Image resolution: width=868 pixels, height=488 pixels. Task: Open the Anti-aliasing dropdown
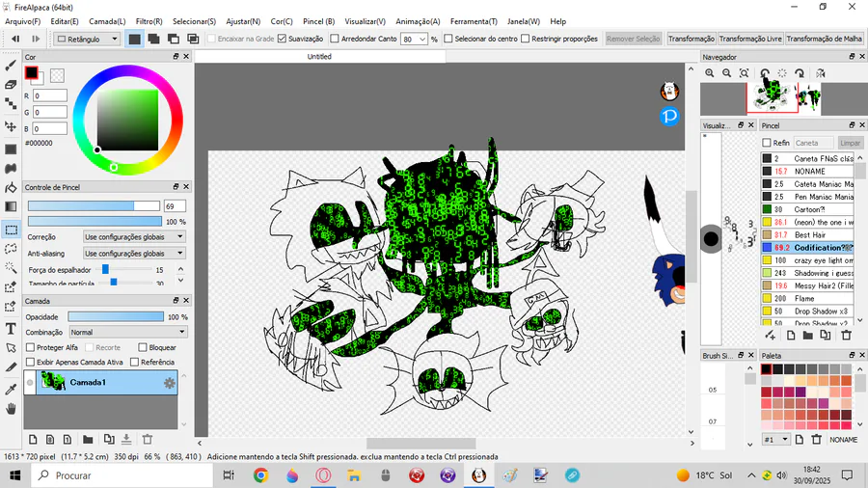tap(134, 254)
